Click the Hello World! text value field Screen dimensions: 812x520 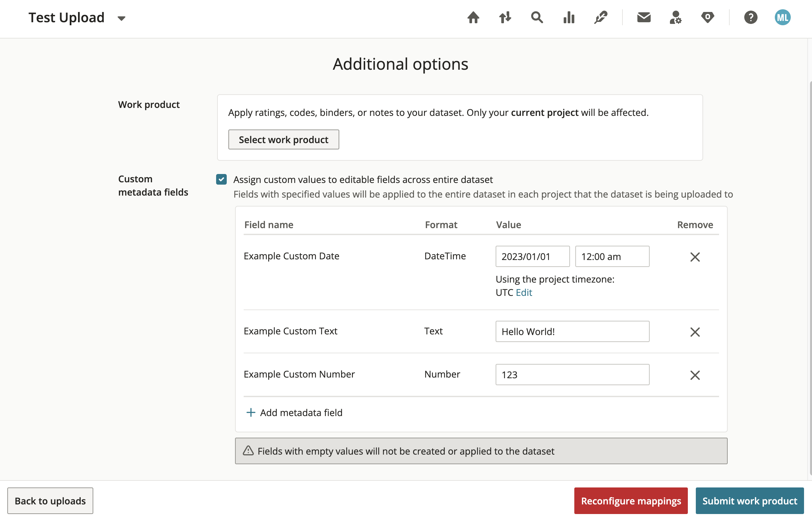pyautogui.click(x=572, y=332)
